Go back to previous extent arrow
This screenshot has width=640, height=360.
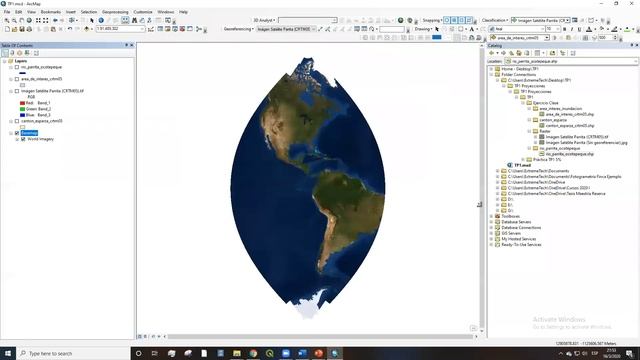tap(55, 20)
